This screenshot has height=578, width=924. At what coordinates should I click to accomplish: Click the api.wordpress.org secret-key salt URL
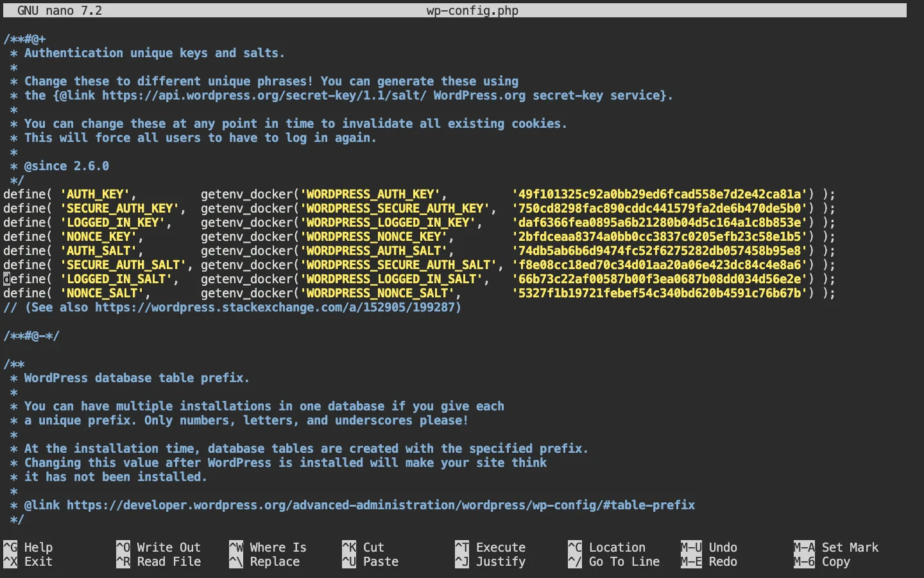(264, 95)
